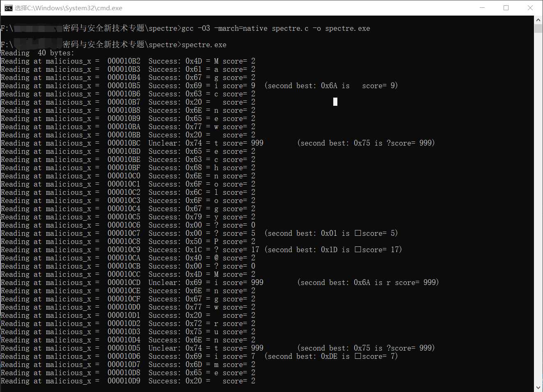Click value 0x6C on row 000010C2
Image resolution: width=543 pixels, height=392 pixels.
pos(194,192)
